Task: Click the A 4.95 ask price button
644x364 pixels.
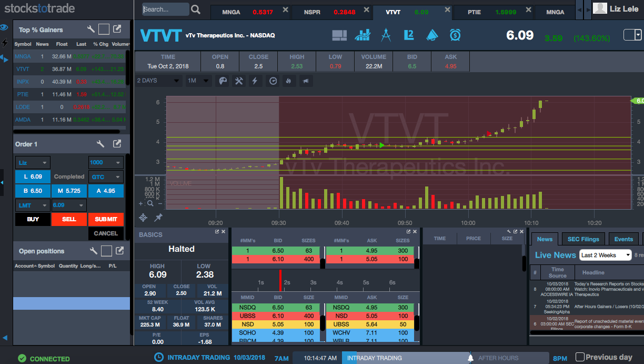Action: [106, 191]
